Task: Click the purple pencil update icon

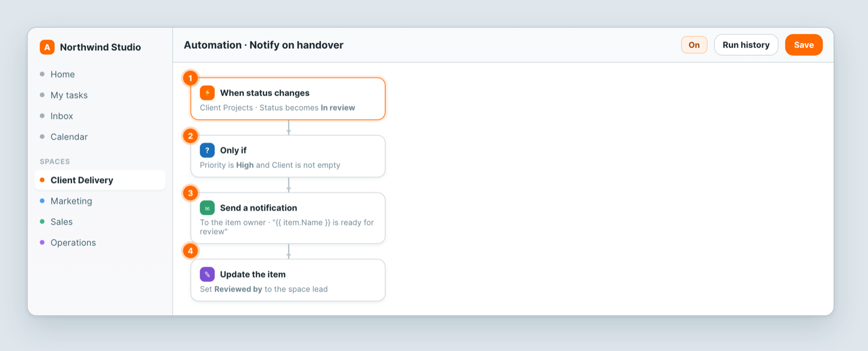Action: pos(207,275)
